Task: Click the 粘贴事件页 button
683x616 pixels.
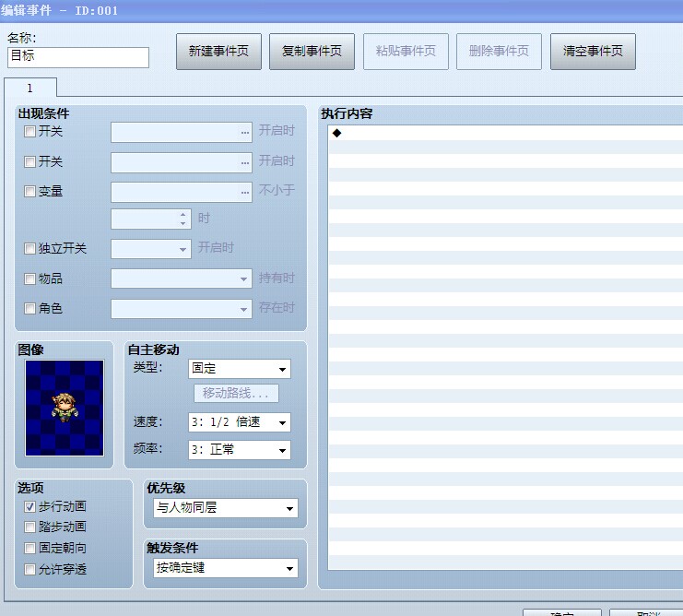Action: (x=406, y=52)
